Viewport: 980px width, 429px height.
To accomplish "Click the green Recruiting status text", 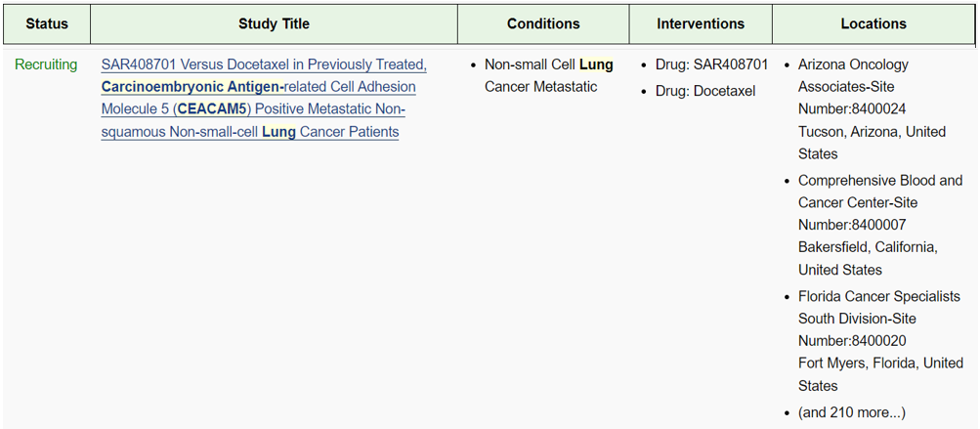I will point(46,64).
